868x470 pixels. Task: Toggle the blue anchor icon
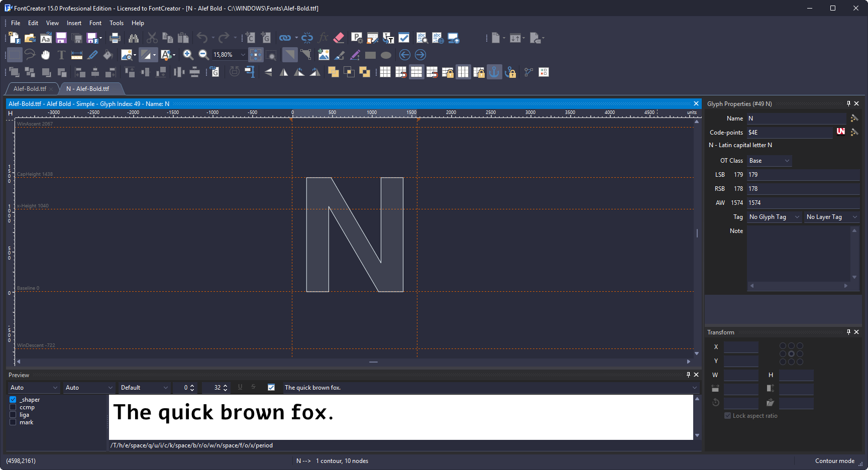pos(494,72)
